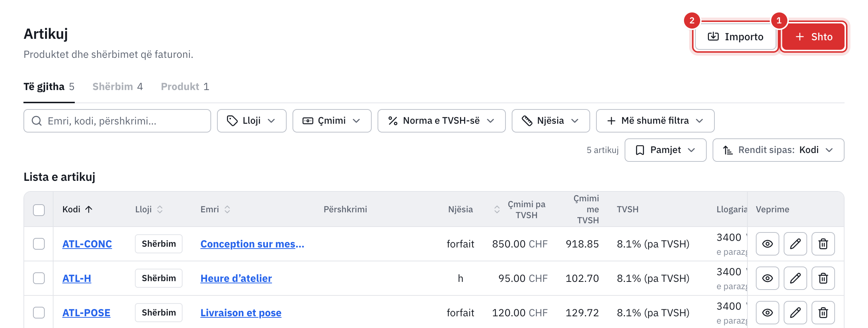Delete the ATL-CONC item trash icon
This screenshot has height=328, width=868.
823,244
